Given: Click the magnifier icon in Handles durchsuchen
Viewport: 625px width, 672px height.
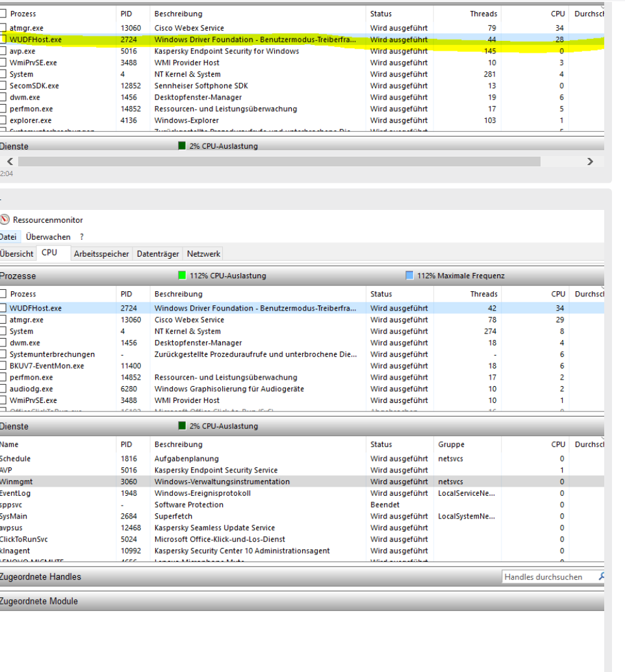Looking at the screenshot, I should pyautogui.click(x=601, y=576).
